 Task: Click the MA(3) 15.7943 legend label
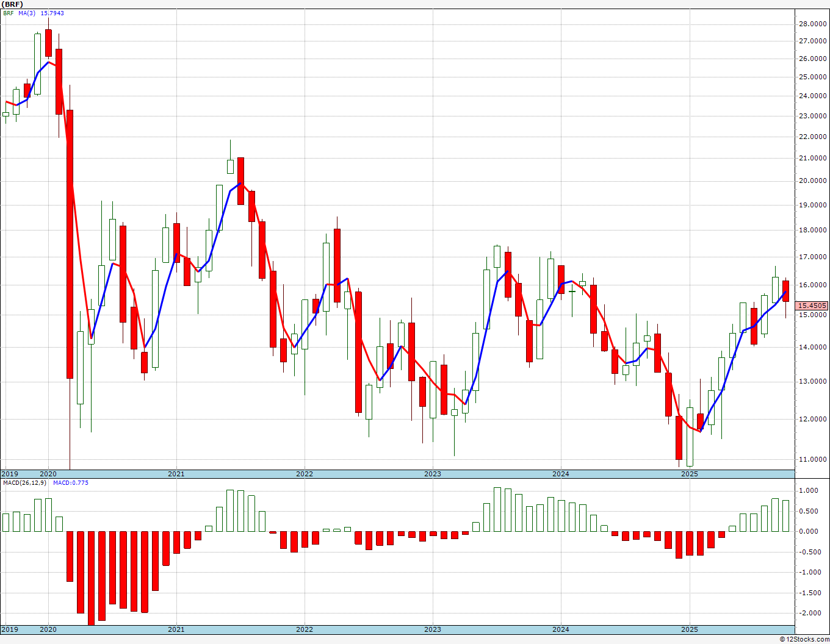pyautogui.click(x=41, y=13)
